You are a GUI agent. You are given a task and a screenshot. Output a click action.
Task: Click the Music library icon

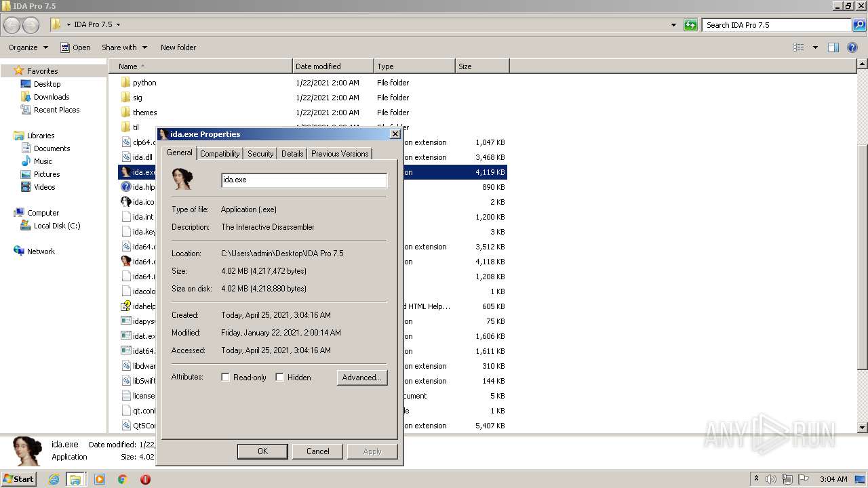[26, 161]
